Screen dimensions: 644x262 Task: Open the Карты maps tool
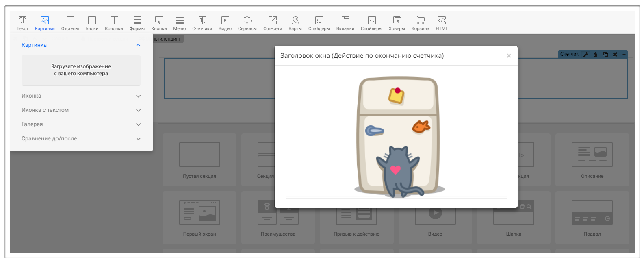tap(295, 23)
